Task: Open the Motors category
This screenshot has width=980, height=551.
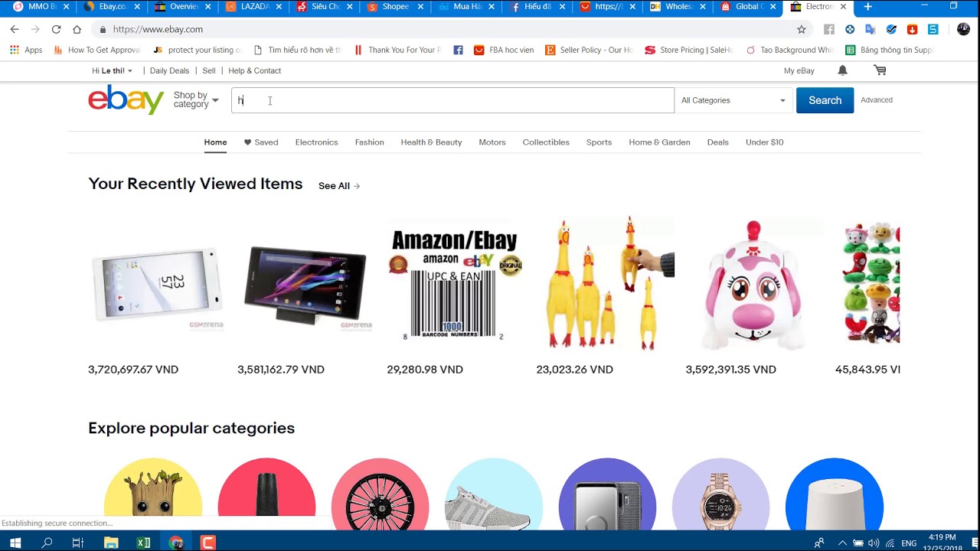Action: (x=492, y=142)
